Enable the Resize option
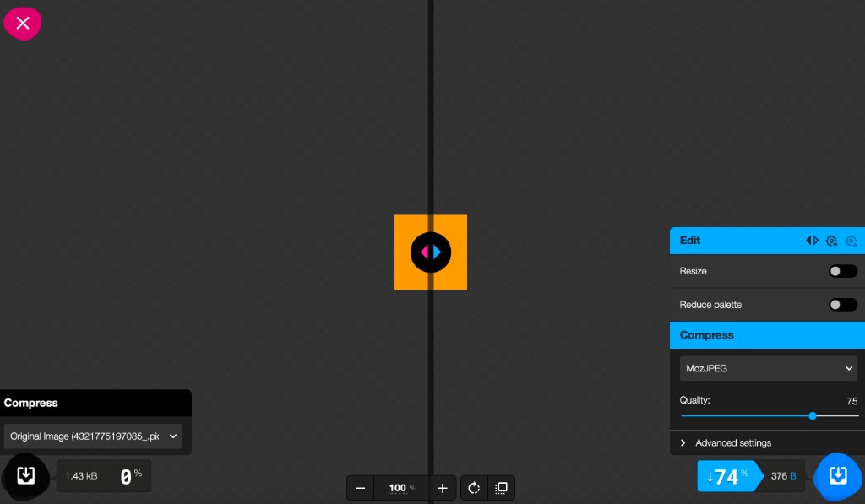This screenshot has width=865, height=504. tap(842, 271)
